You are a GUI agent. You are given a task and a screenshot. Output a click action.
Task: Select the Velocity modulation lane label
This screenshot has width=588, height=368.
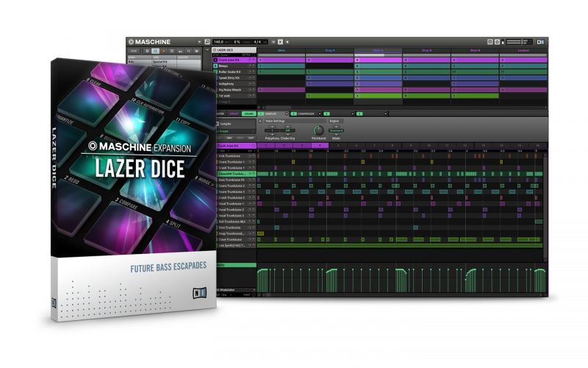point(236,265)
